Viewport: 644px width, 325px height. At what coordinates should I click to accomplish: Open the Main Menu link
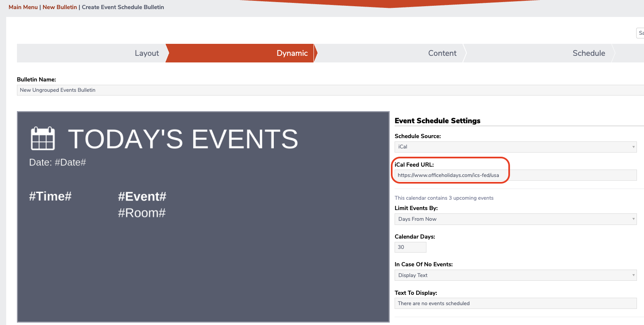[23, 7]
